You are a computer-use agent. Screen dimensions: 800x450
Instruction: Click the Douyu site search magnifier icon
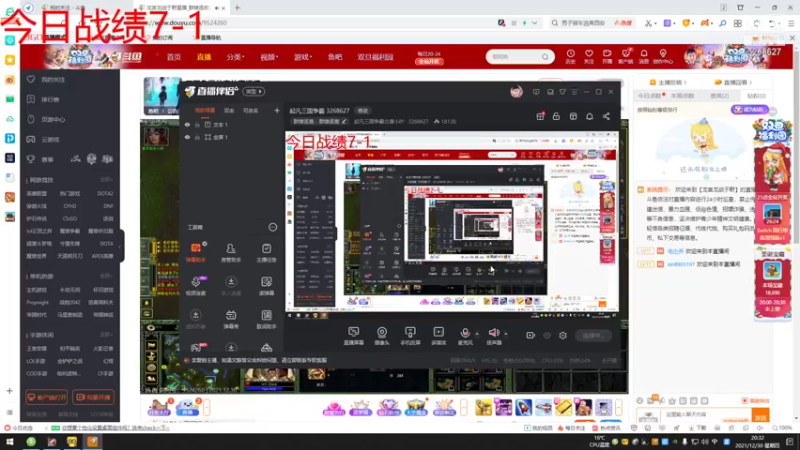pos(545,57)
